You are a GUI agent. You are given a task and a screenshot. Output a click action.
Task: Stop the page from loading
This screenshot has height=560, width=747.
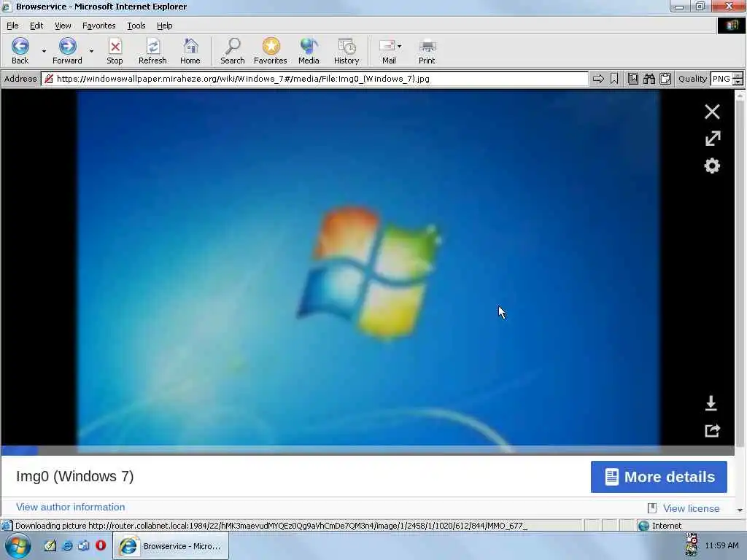pyautogui.click(x=115, y=50)
